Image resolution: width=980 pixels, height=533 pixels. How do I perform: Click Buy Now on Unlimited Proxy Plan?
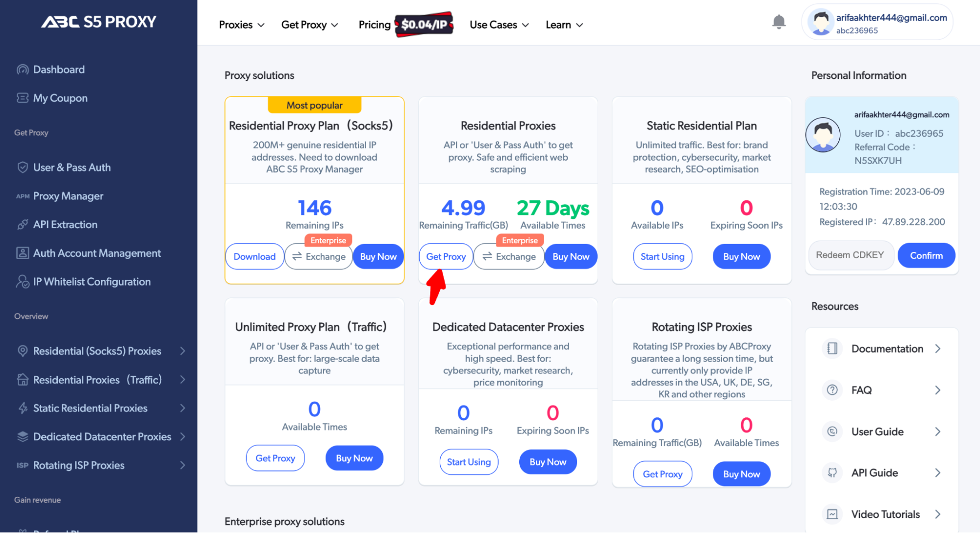click(354, 458)
